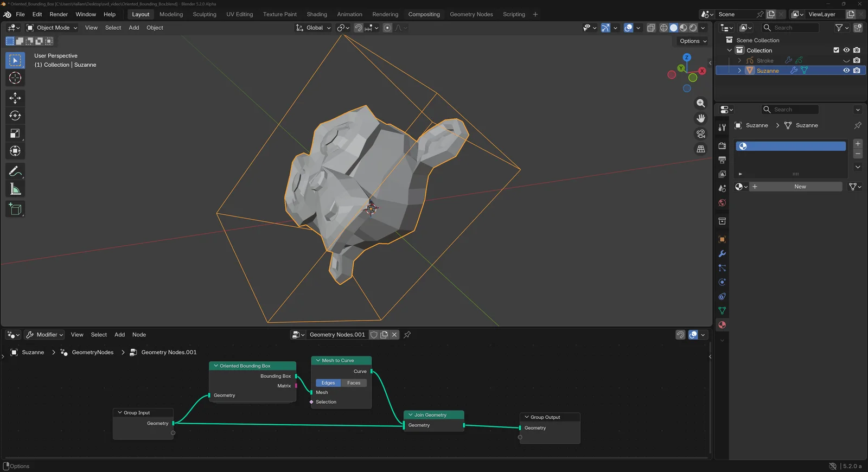This screenshot has height=472, width=868.
Task: Collapse the Oriented Bounding Box node
Action: point(216,366)
